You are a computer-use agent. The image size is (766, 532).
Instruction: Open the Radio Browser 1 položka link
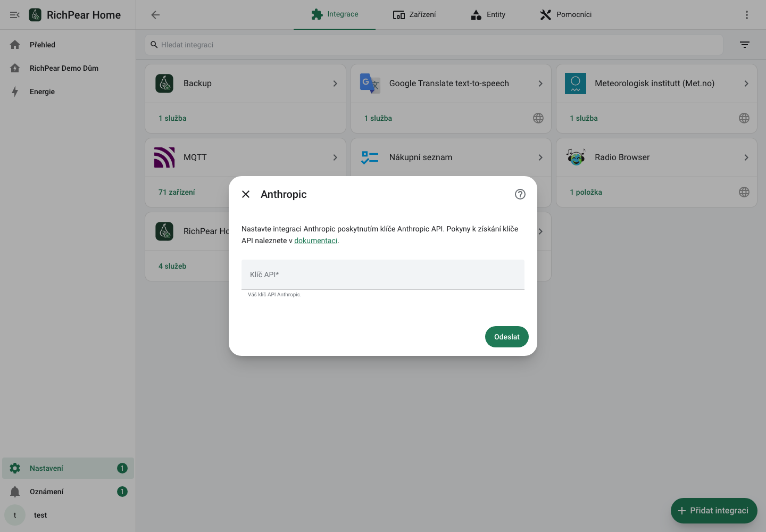coord(586,192)
